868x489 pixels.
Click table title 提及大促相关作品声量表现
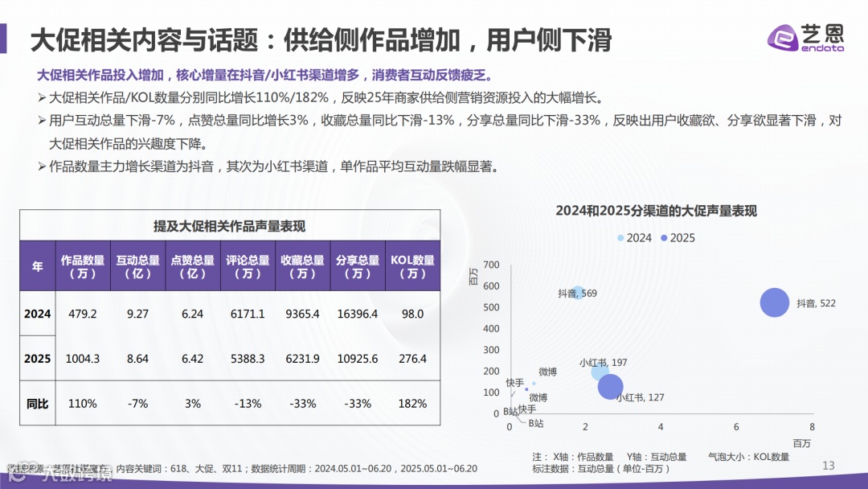pos(229,226)
